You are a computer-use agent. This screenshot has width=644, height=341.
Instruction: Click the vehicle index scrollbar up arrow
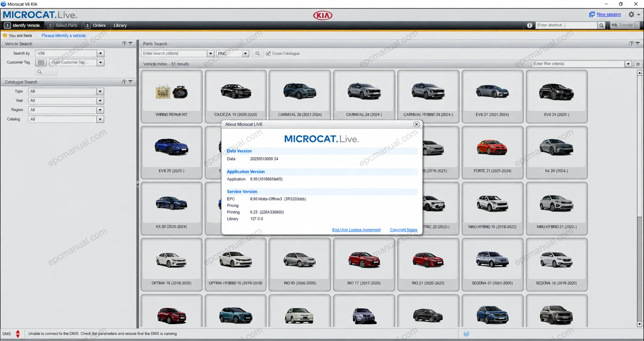[x=639, y=73]
